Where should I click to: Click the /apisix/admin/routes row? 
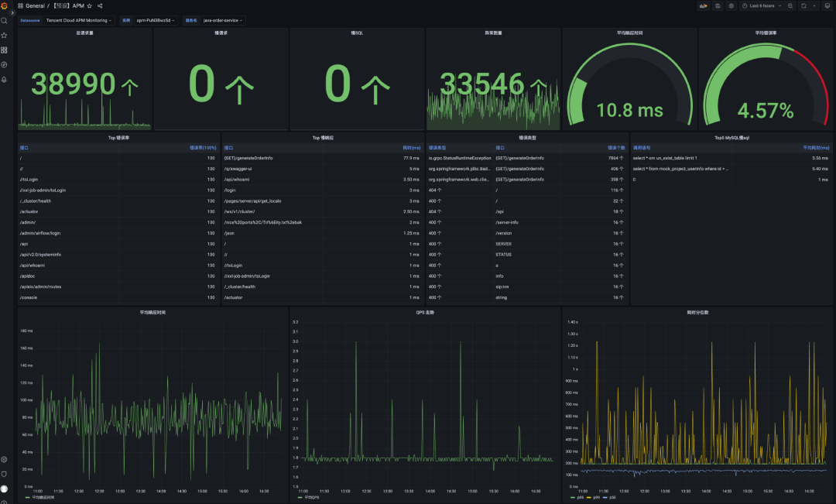pos(118,287)
